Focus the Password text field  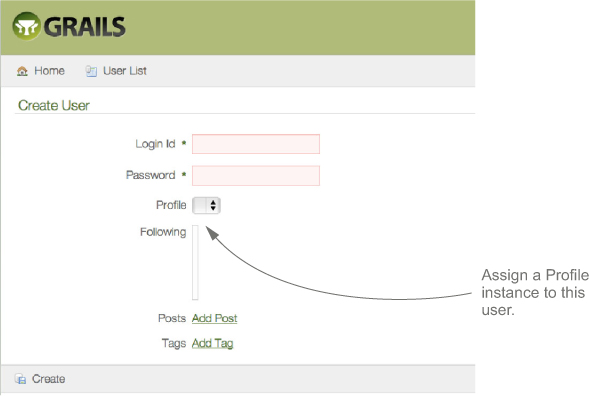(256, 175)
